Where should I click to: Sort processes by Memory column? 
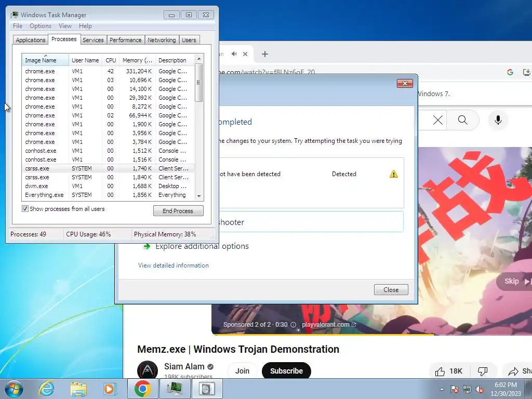click(x=137, y=60)
